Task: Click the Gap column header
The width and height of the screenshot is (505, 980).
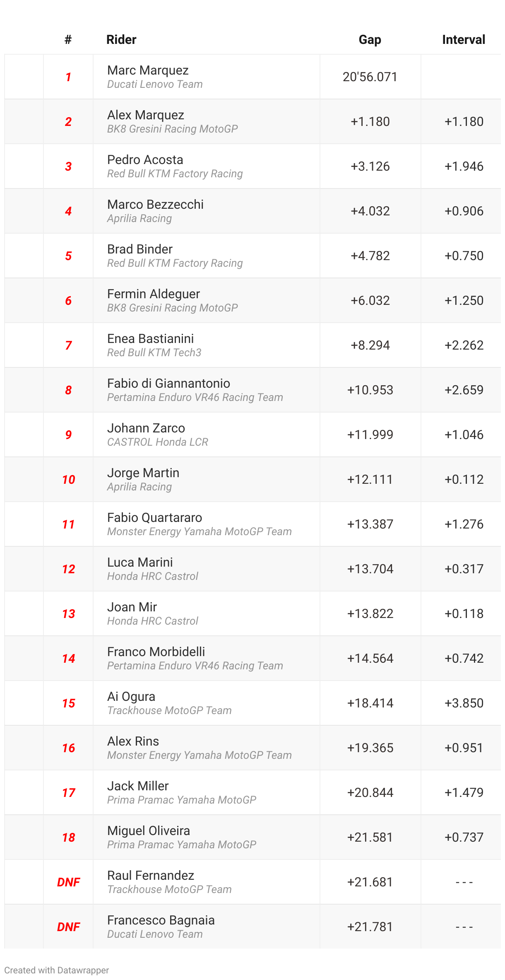Action: [370, 40]
